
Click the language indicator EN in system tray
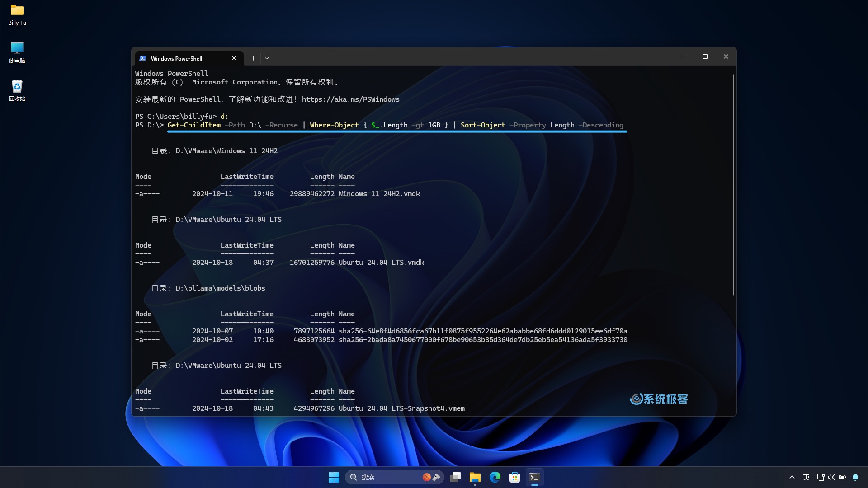click(806, 477)
